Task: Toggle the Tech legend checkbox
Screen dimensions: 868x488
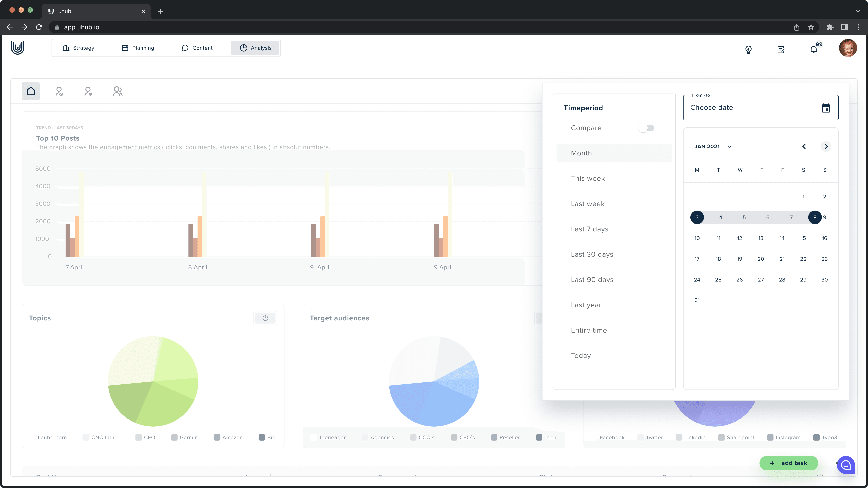Action: click(539, 438)
